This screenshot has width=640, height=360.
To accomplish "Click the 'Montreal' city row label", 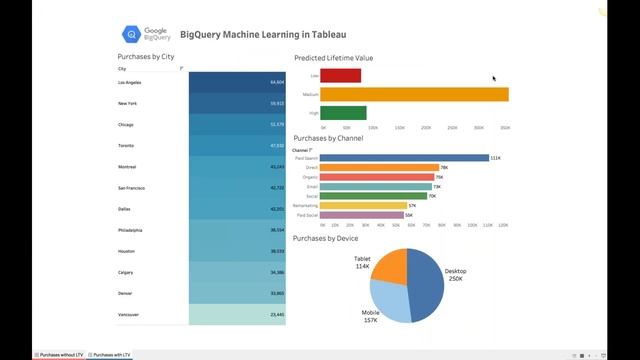I will (127, 167).
